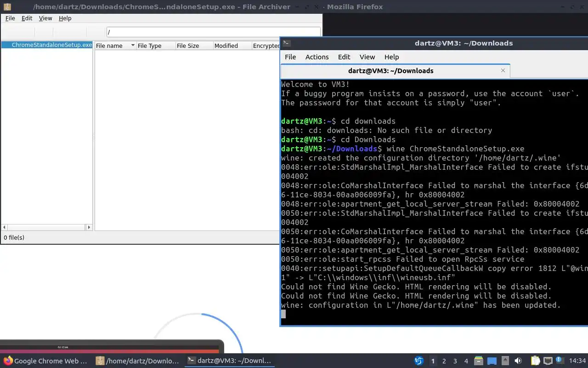Switch to workspace 3
The height and width of the screenshot is (368, 588).
[x=455, y=361]
